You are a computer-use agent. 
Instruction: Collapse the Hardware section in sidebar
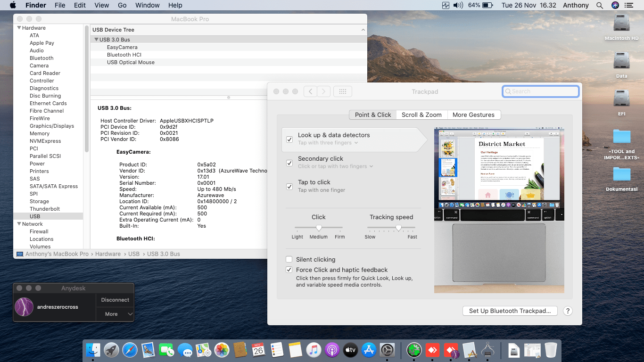point(18,28)
